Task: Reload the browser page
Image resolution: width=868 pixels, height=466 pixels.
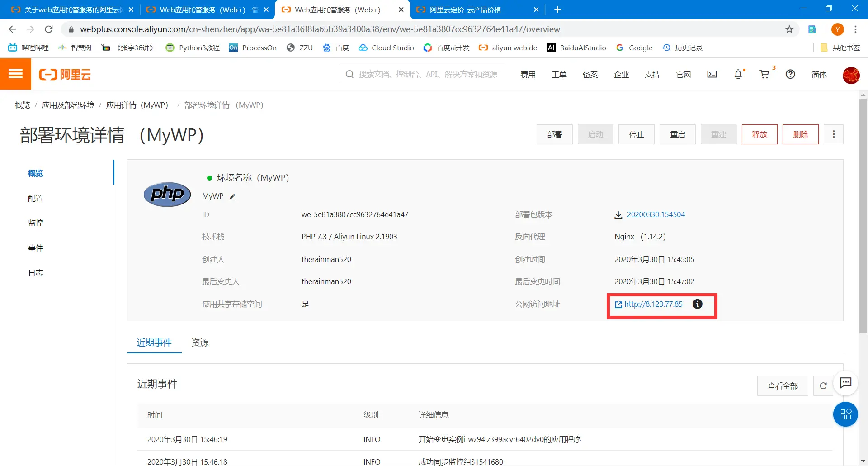Action: 49,29
